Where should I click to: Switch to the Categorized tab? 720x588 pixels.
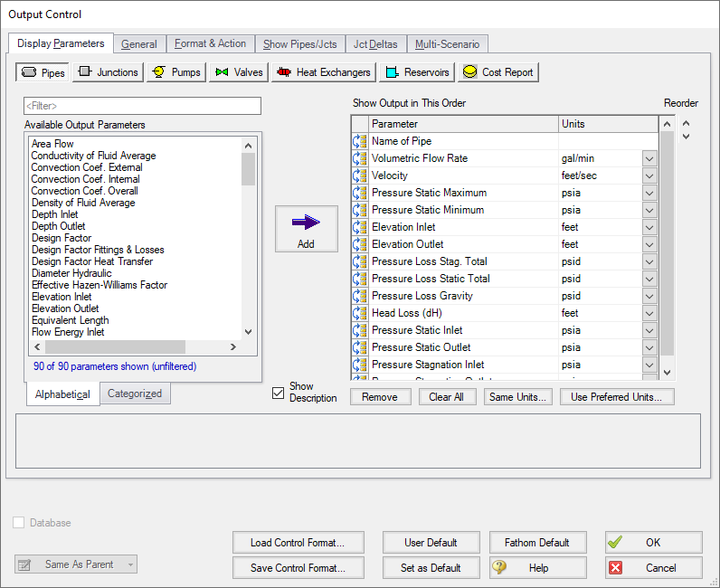point(135,394)
